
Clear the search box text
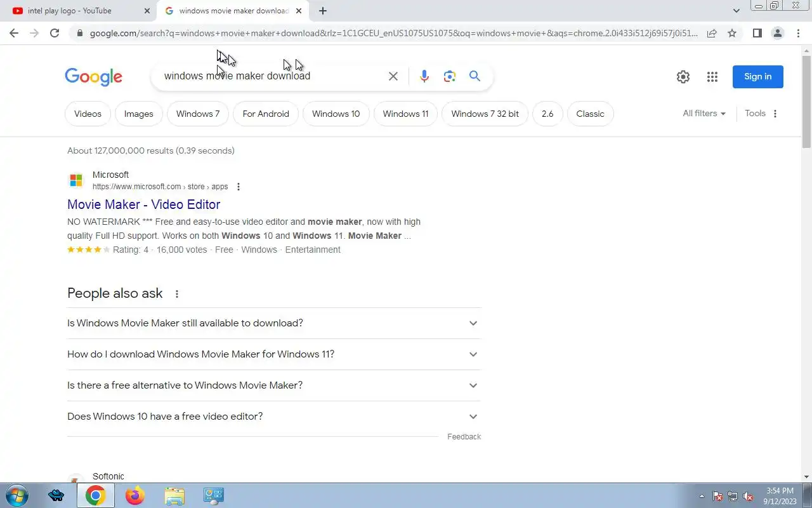click(393, 76)
